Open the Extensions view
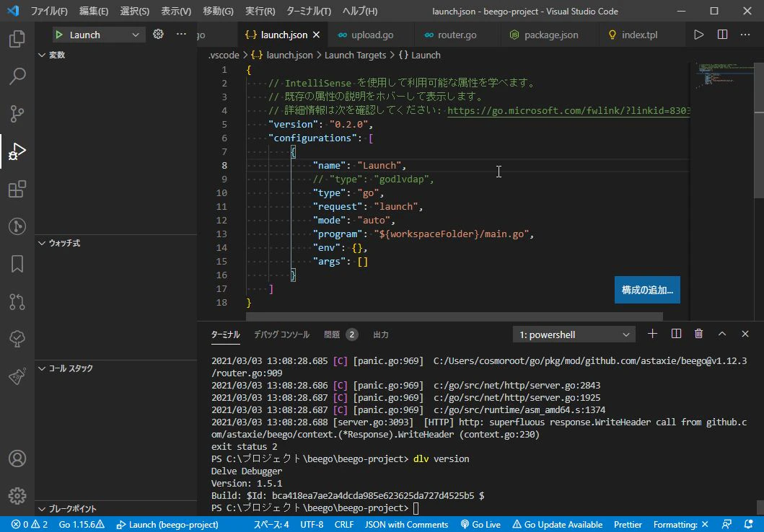 point(17,189)
